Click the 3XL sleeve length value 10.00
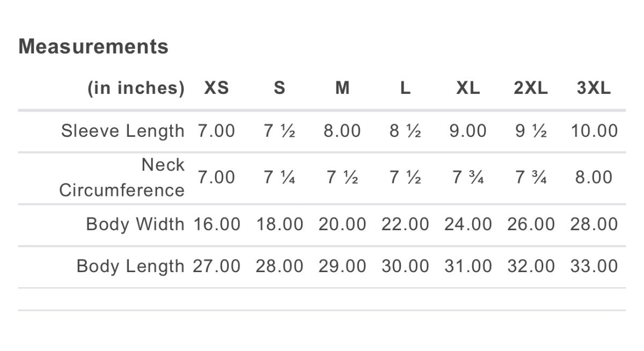The width and height of the screenshot is (644, 351). point(594,131)
